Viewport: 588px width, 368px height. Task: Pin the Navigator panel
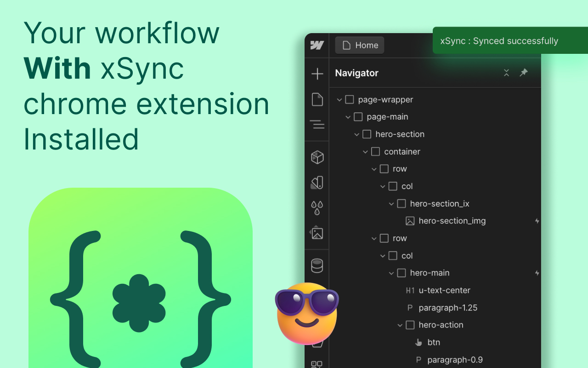coord(524,73)
